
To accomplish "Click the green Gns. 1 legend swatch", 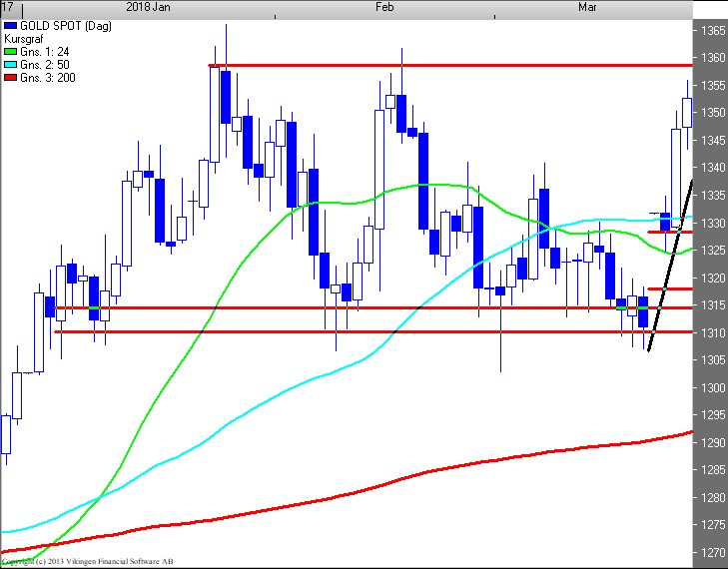I will coord(10,50).
